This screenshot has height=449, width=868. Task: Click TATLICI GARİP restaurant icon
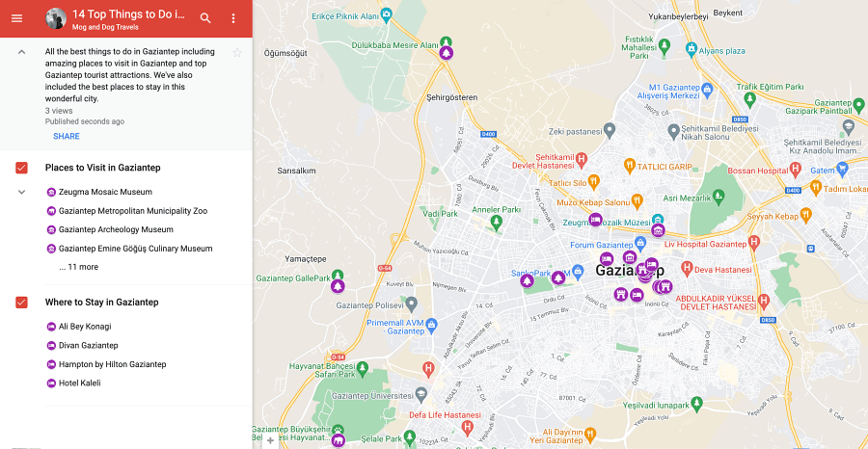click(x=630, y=166)
